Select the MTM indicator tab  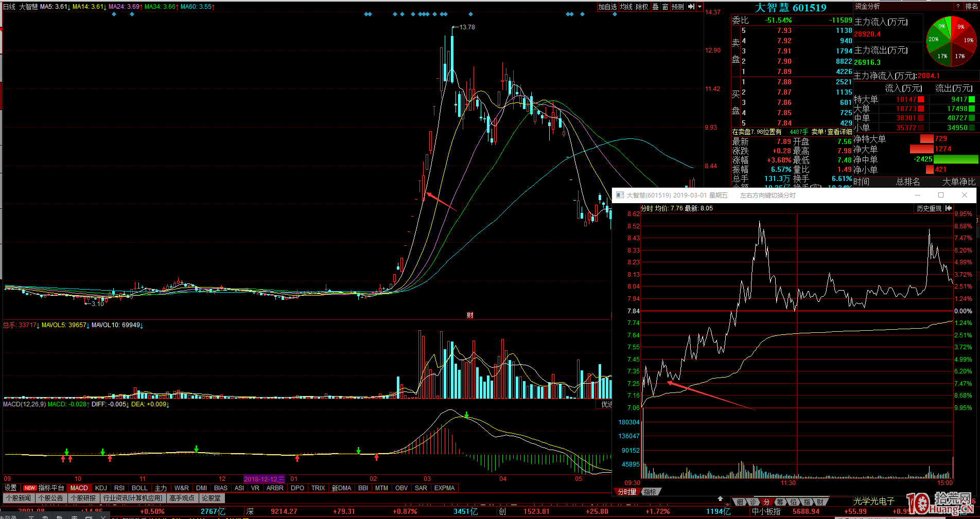tap(382, 488)
